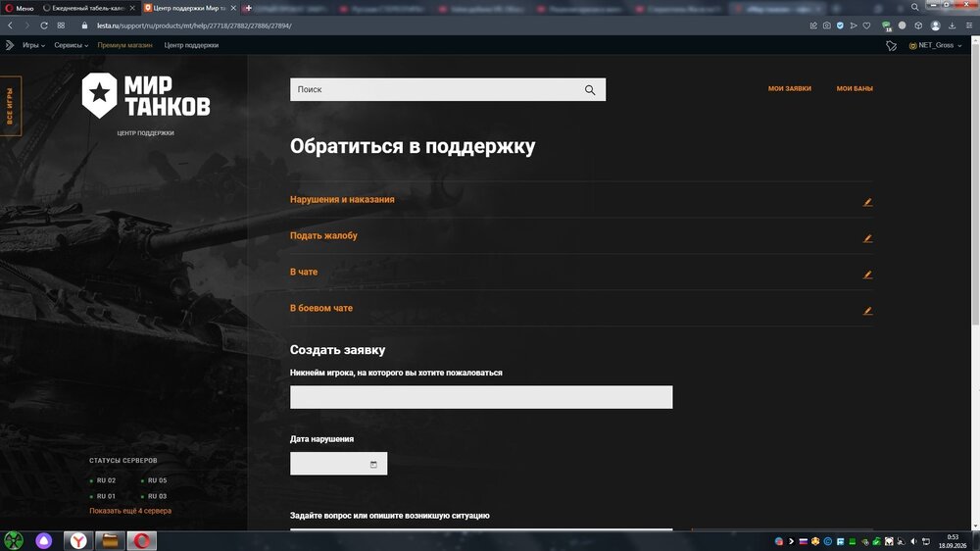Focus the player nickname input field
980x551 pixels.
481,397
